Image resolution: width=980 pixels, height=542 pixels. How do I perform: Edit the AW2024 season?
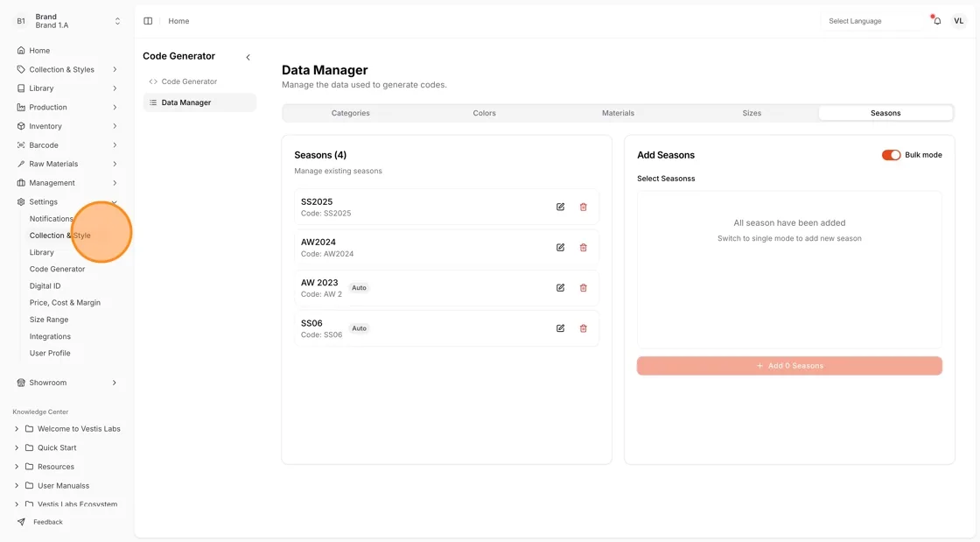(560, 248)
